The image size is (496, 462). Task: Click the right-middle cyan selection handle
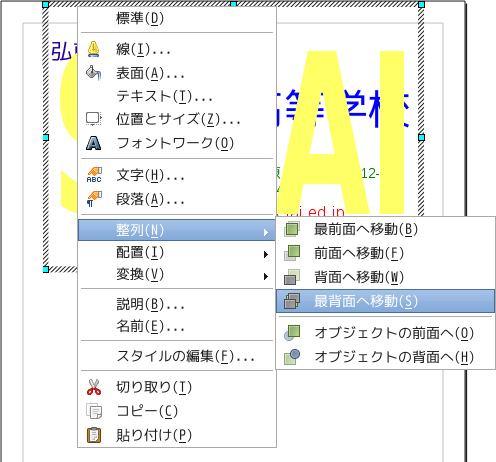coord(421,137)
